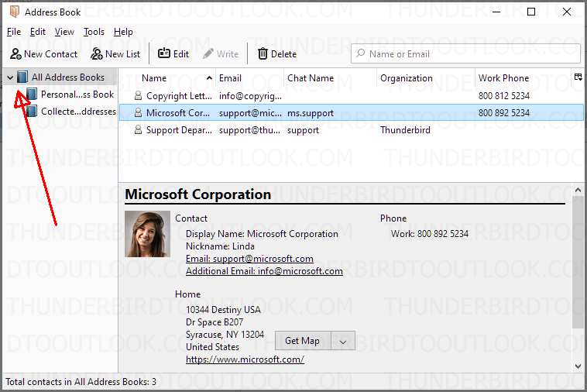Sort contacts by Name column

click(168, 78)
